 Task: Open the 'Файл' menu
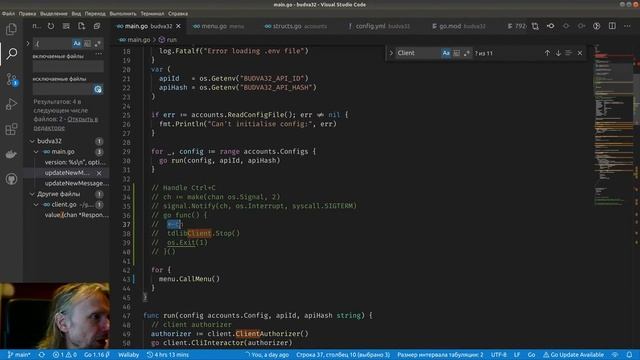point(8,13)
